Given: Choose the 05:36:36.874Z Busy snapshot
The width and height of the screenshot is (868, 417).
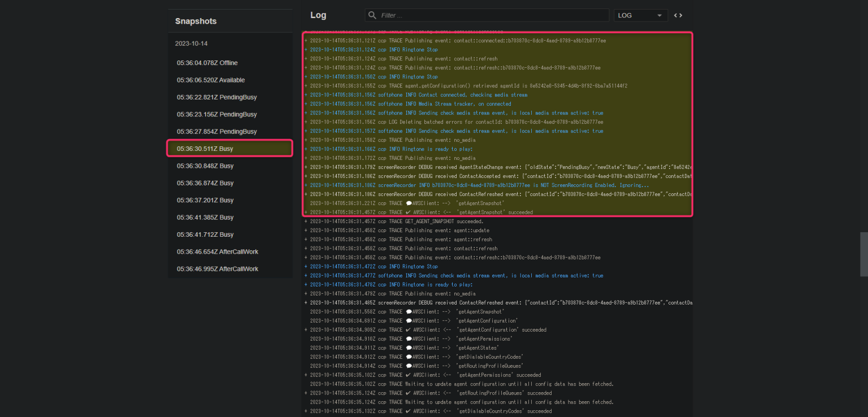Looking at the screenshot, I should coord(205,183).
